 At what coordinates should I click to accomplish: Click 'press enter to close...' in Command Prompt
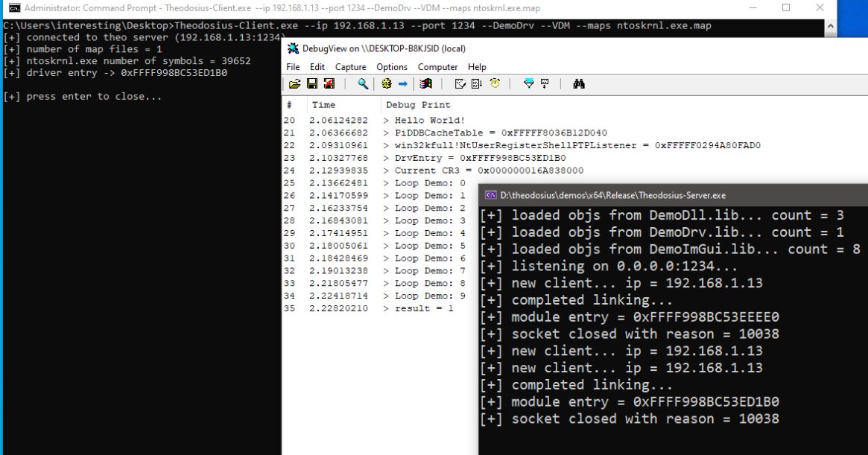coord(83,96)
